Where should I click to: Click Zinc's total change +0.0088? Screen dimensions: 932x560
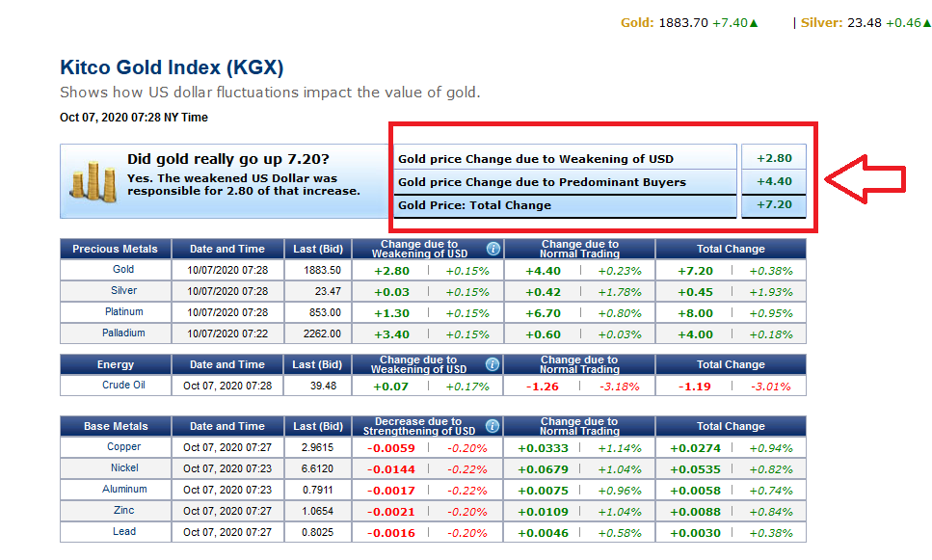click(696, 512)
